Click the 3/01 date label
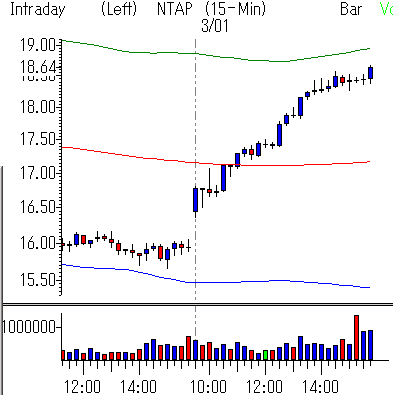The height and width of the screenshot is (395, 393). [x=215, y=26]
